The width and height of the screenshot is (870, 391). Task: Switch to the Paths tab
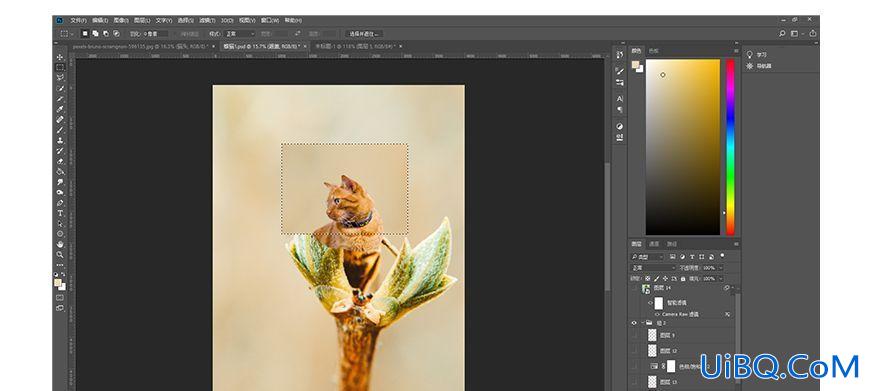click(x=672, y=244)
